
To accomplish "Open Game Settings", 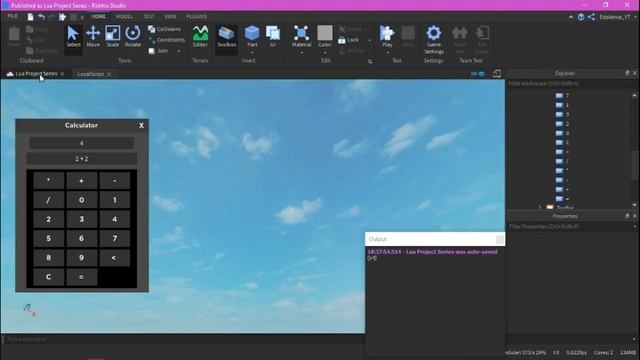I will click(x=433, y=40).
